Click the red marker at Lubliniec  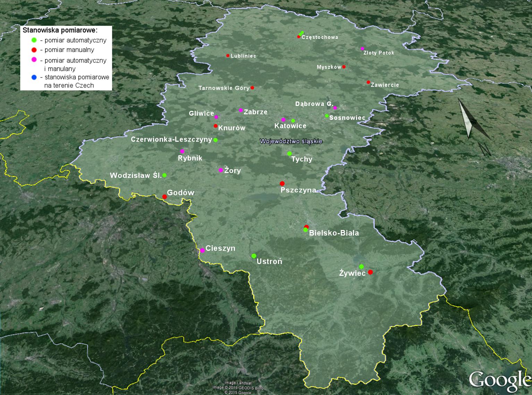pos(228,56)
